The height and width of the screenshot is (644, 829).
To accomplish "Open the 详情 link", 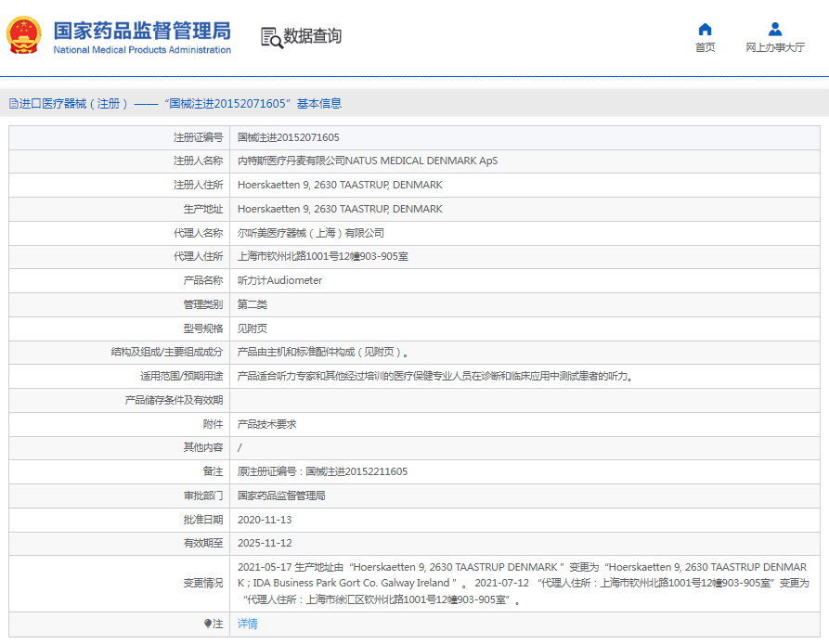I will click(x=248, y=624).
